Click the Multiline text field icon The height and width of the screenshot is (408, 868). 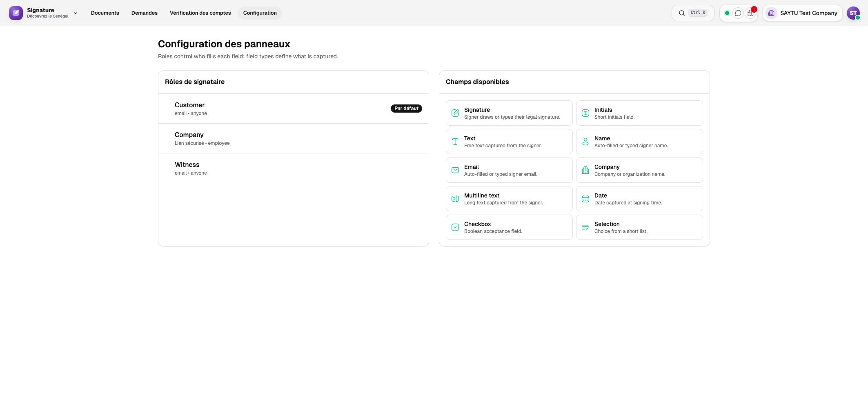(x=455, y=199)
